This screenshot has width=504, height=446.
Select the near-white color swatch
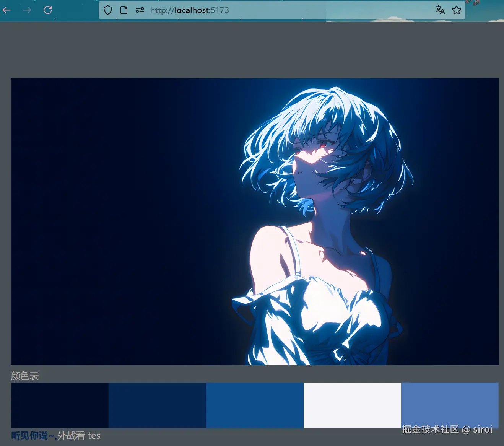click(352, 405)
